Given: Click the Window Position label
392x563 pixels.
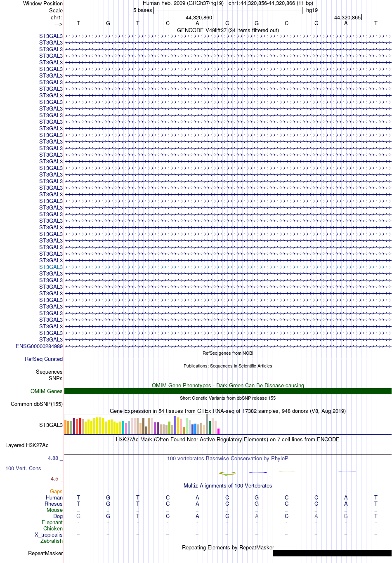Looking at the screenshot, I should coord(43,3).
